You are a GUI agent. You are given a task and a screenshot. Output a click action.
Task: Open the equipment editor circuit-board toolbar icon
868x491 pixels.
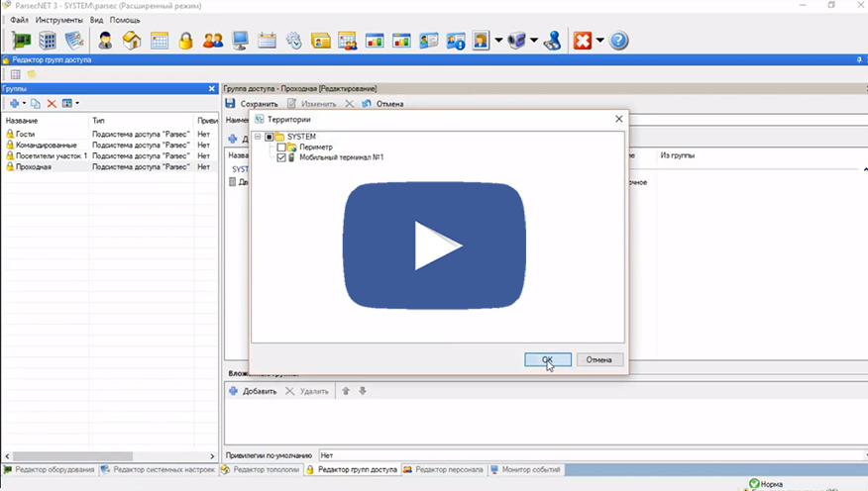[21, 41]
